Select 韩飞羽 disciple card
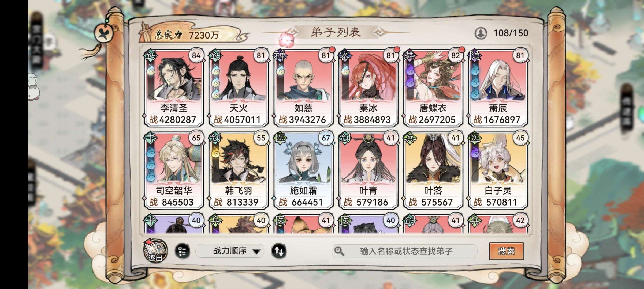The image size is (644, 289). pos(239,170)
